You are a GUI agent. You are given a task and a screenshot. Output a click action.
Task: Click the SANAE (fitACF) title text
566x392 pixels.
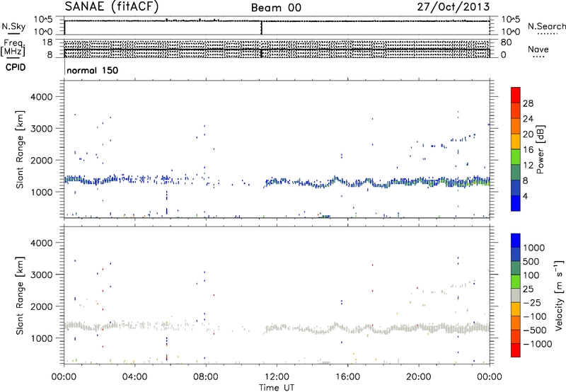(x=112, y=6)
